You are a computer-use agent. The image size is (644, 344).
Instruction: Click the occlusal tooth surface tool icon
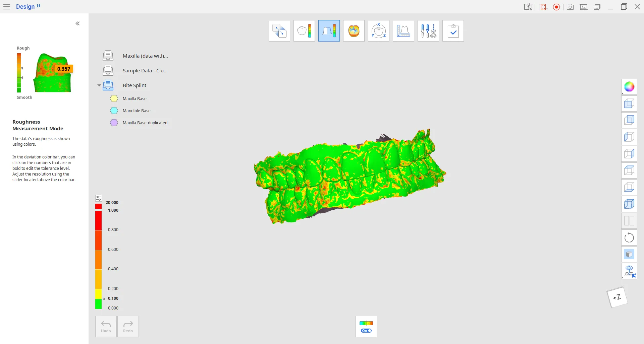click(x=354, y=31)
